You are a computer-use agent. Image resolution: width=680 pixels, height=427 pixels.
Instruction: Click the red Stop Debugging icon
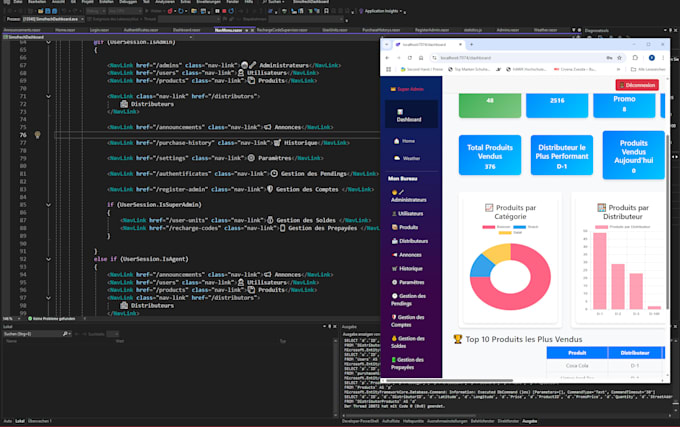click(224, 11)
